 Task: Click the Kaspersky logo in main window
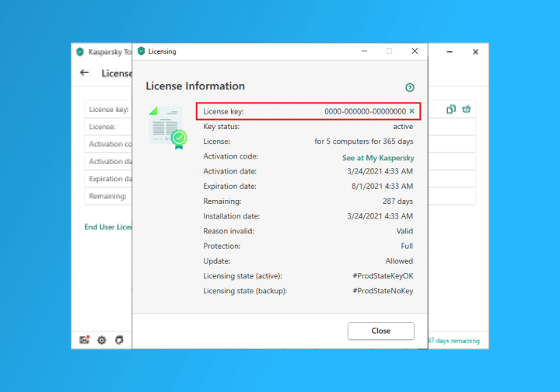tap(79, 52)
